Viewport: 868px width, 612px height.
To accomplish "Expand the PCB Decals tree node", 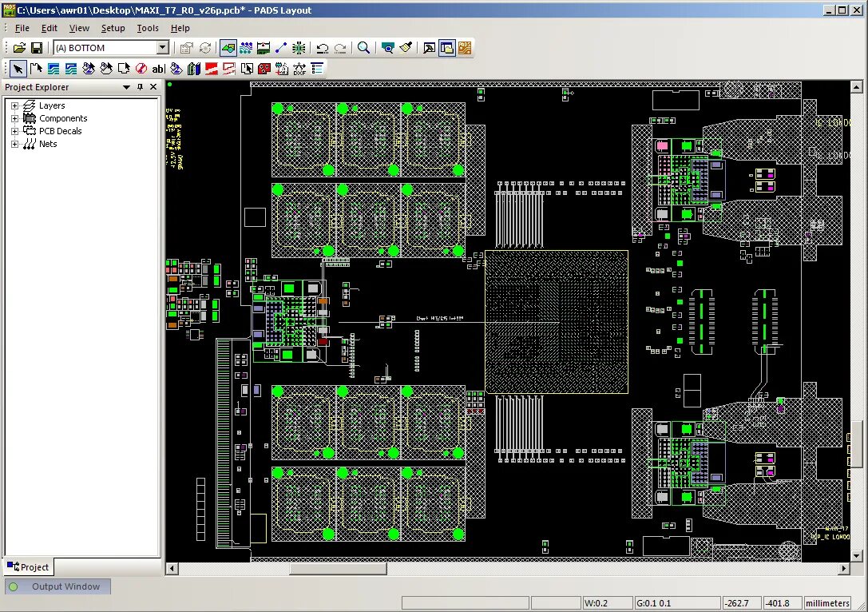I will pyautogui.click(x=15, y=131).
